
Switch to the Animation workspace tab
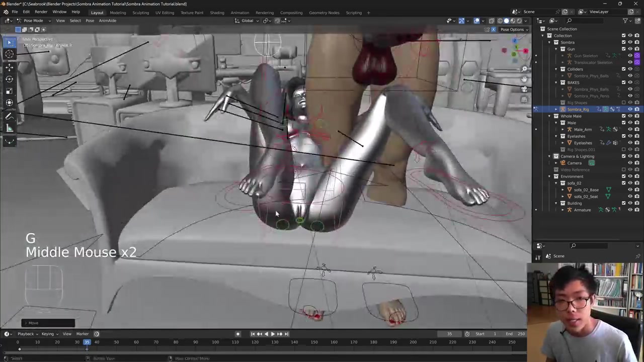point(239,13)
